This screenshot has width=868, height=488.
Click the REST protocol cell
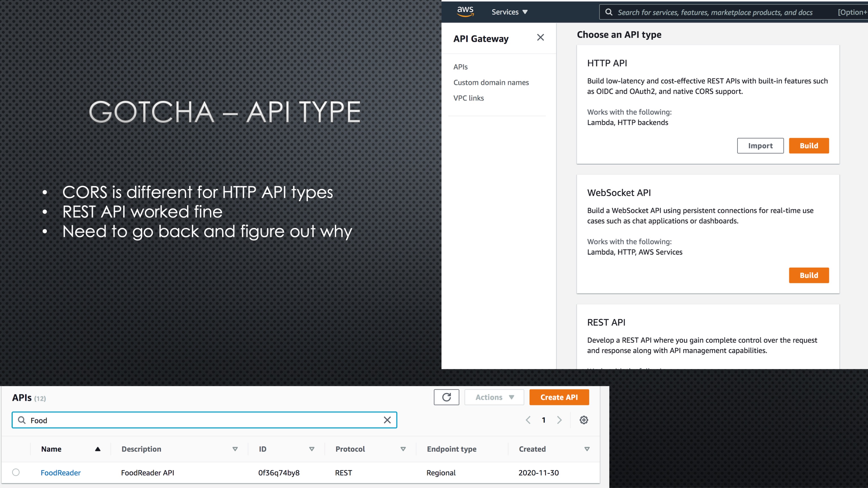coord(343,472)
